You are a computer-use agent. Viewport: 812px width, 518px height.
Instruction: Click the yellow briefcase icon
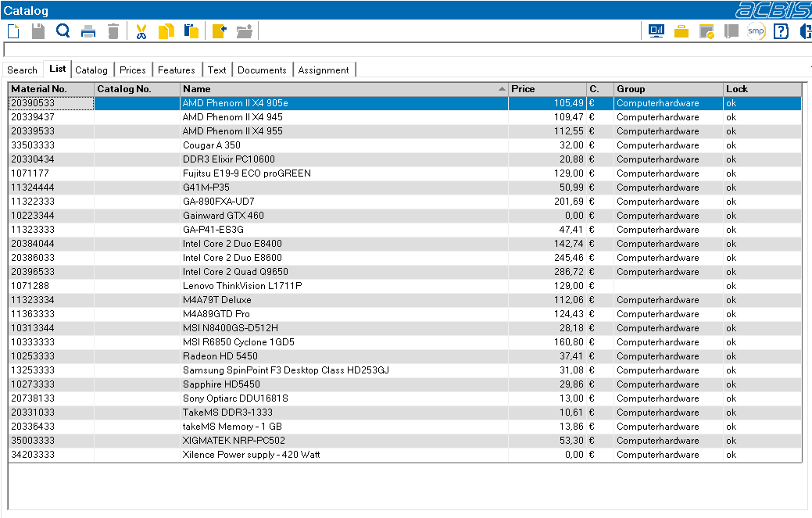(x=681, y=32)
